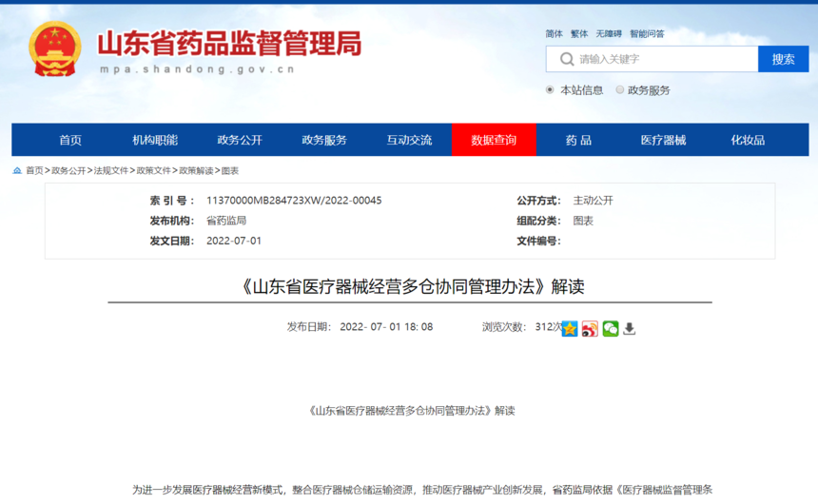Add page to favorites via star icon
This screenshot has width=818, height=504.
click(x=570, y=329)
